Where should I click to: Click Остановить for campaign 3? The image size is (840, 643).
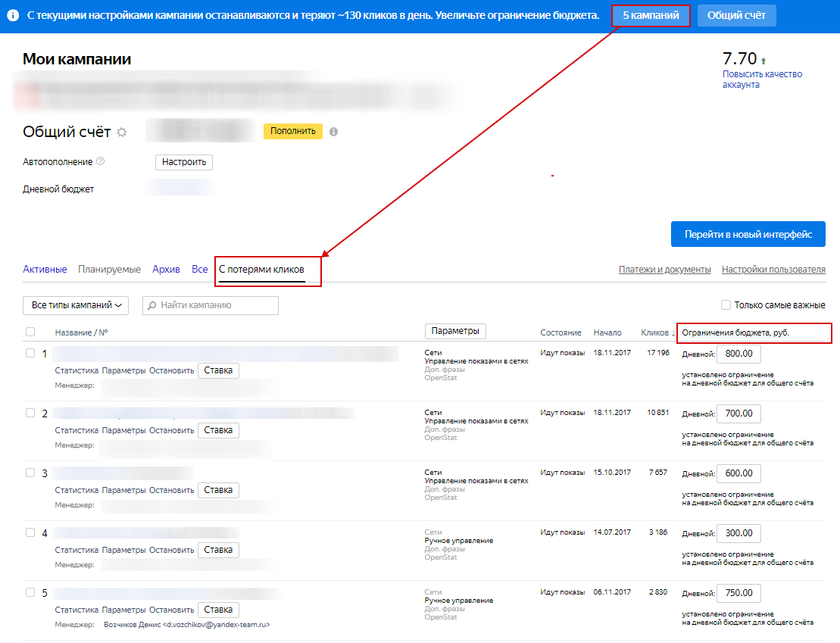click(171, 490)
